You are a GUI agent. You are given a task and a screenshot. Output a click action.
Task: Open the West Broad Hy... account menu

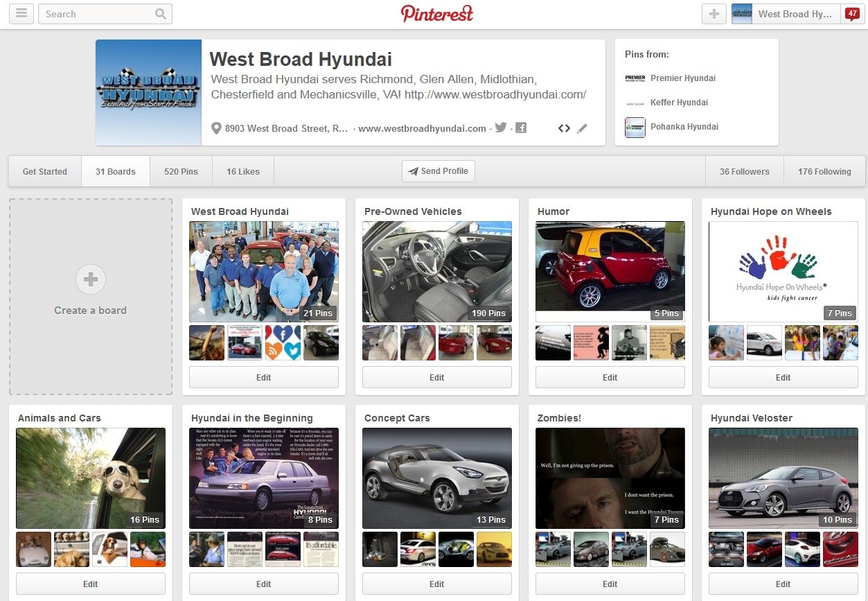pos(795,14)
